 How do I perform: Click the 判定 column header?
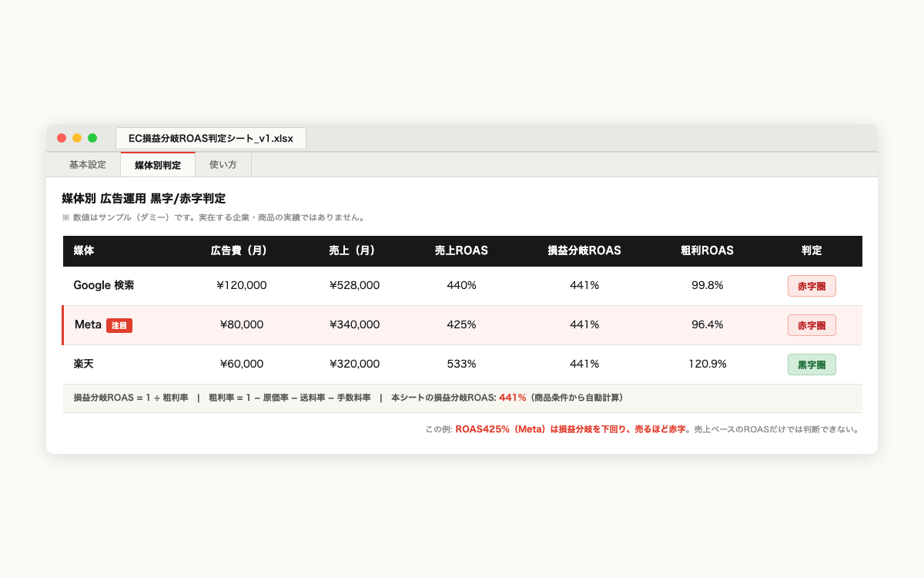(812, 250)
